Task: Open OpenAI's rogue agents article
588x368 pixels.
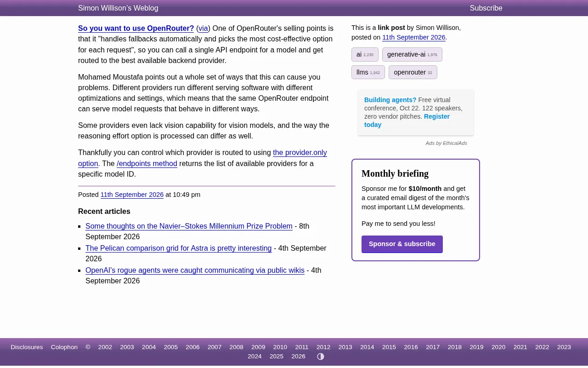Action: coord(195,270)
